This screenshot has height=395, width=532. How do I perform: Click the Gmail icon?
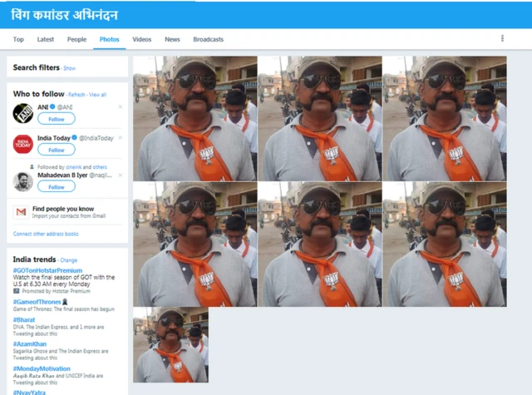21,212
